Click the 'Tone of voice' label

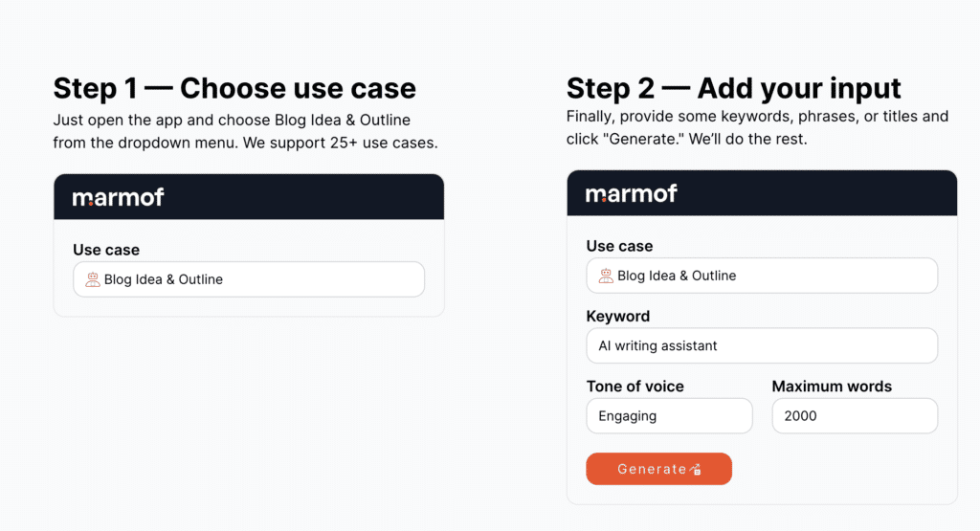click(635, 387)
